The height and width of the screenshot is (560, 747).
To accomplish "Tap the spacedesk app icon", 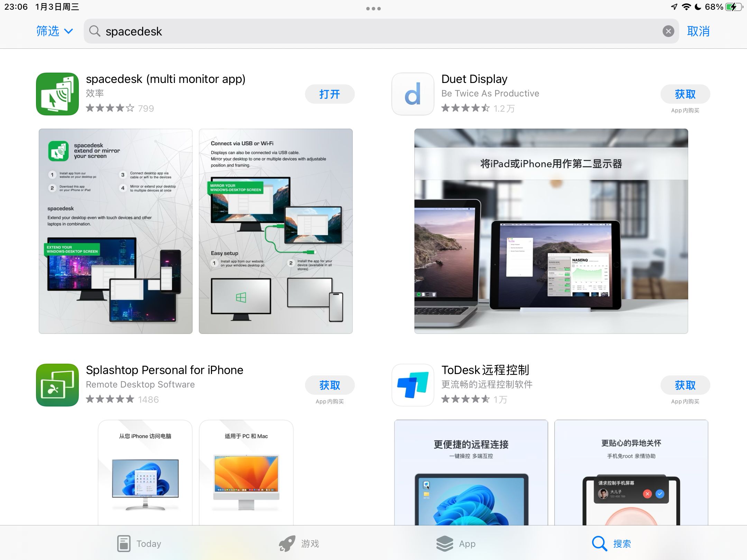I will (57, 94).
